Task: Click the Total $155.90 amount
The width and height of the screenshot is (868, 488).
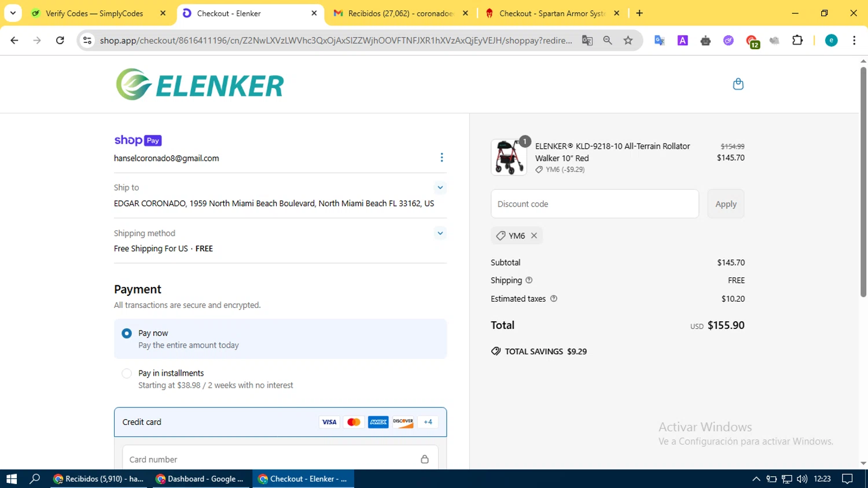Action: [x=726, y=325]
